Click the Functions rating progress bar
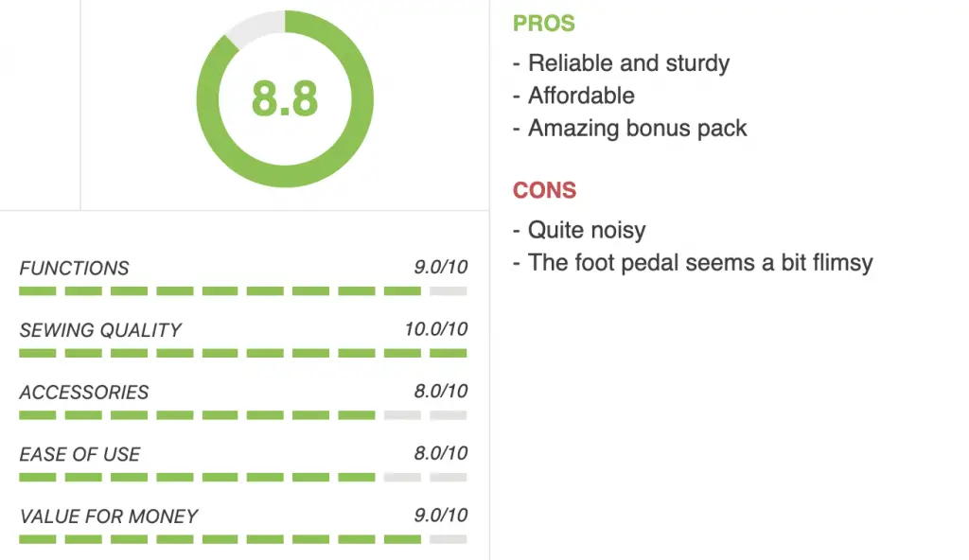Screen dimensions: 969x560 [243, 291]
